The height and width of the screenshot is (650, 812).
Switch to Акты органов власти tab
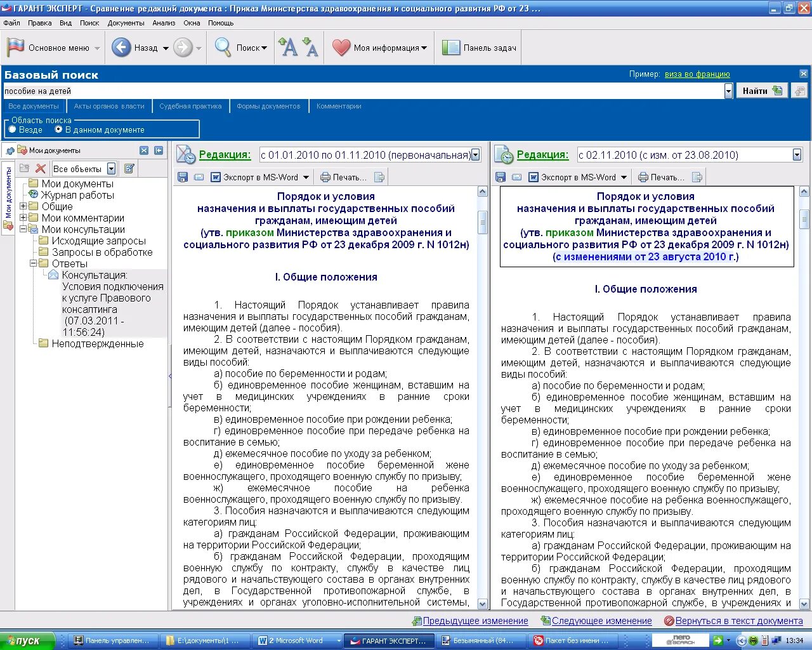(109, 106)
